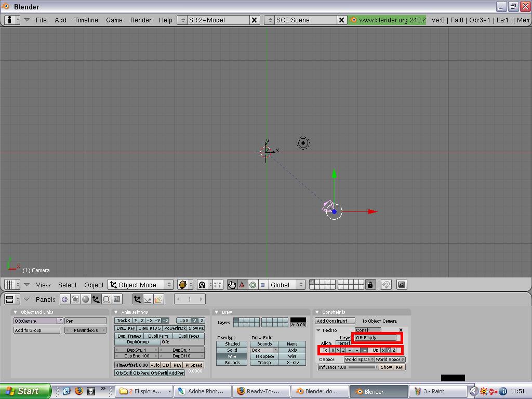Viewport: 532px width, 399px height.
Task: Open the Add menu
Action: coord(60,20)
